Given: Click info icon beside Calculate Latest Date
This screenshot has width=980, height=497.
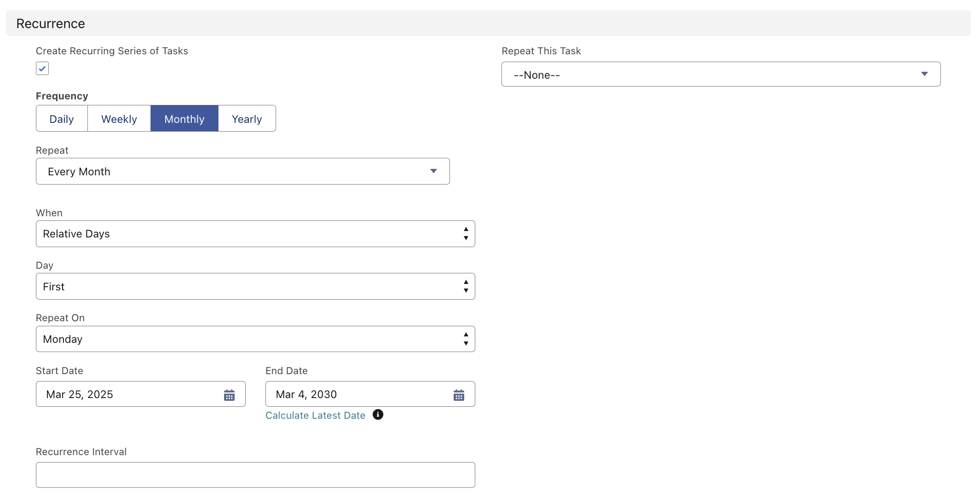Looking at the screenshot, I should tap(378, 415).
